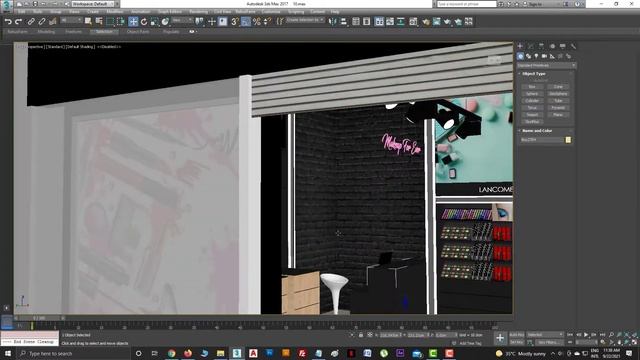Click the Undo arrow in main toolbar

point(8,22)
